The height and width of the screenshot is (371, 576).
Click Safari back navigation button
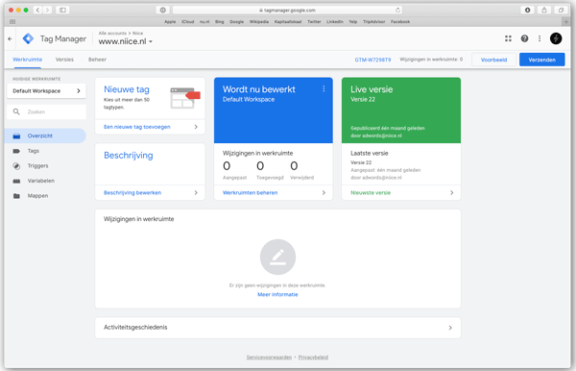(x=37, y=10)
